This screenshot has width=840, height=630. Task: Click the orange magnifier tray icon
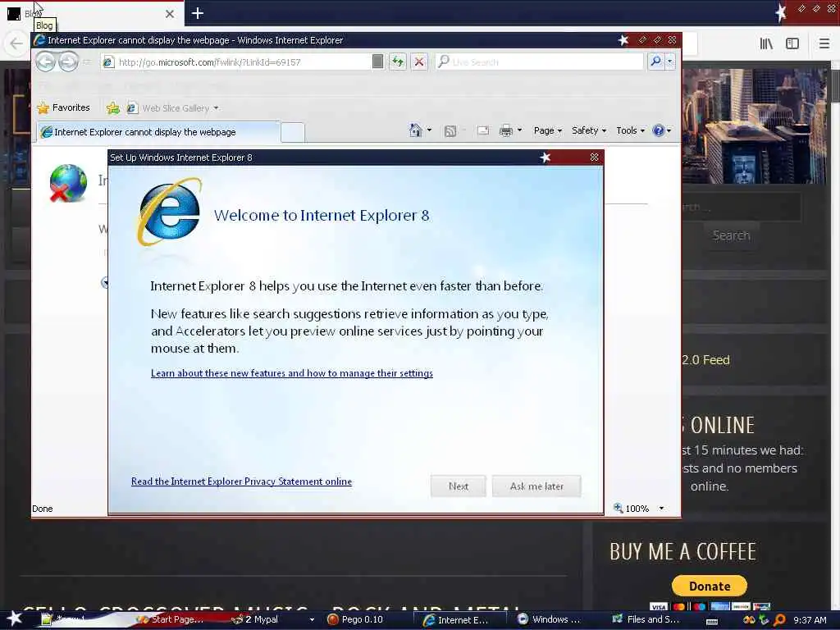tap(779, 620)
